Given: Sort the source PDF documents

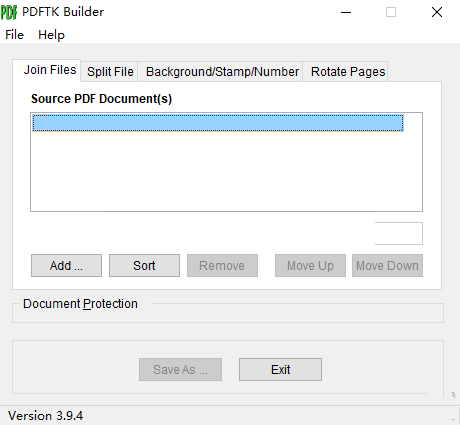Looking at the screenshot, I should [144, 266].
